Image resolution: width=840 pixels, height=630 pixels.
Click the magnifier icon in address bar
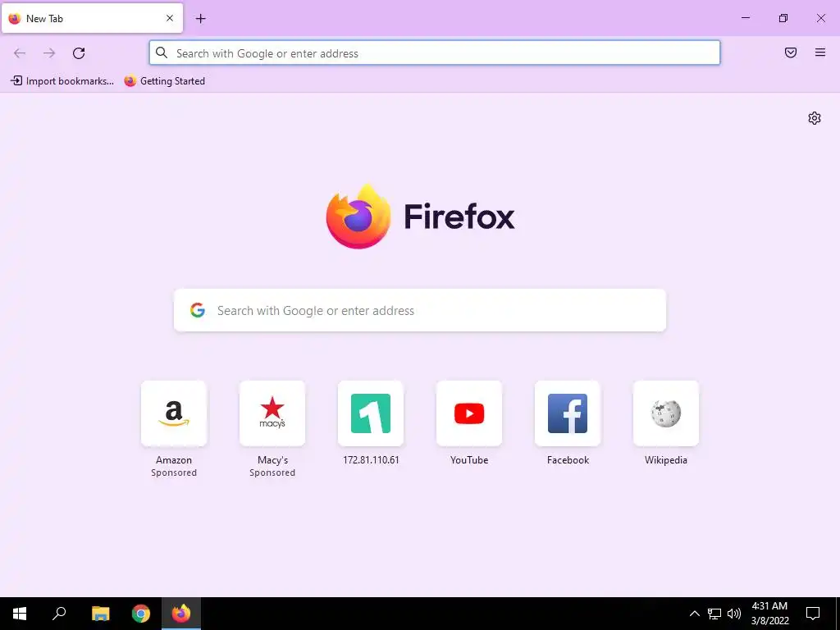[162, 52]
